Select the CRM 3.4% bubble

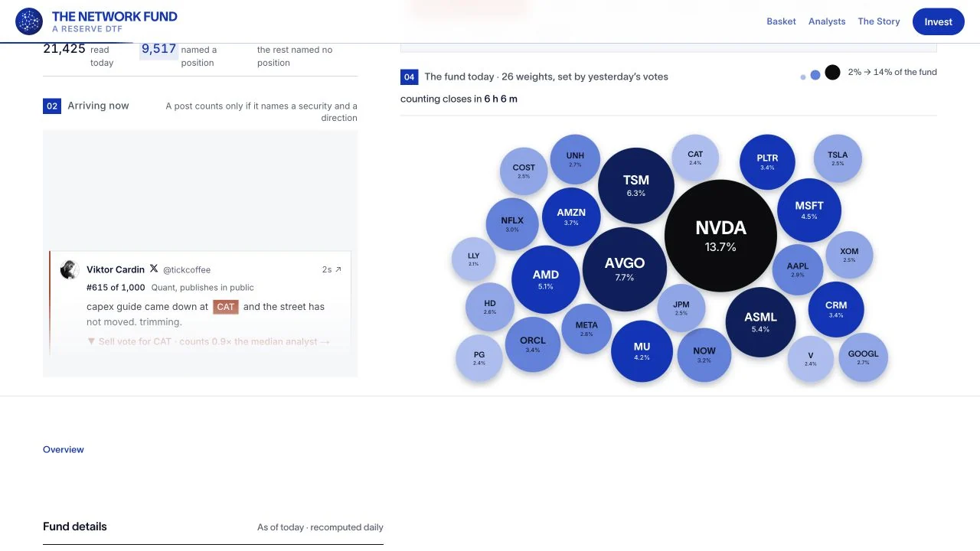coord(836,309)
